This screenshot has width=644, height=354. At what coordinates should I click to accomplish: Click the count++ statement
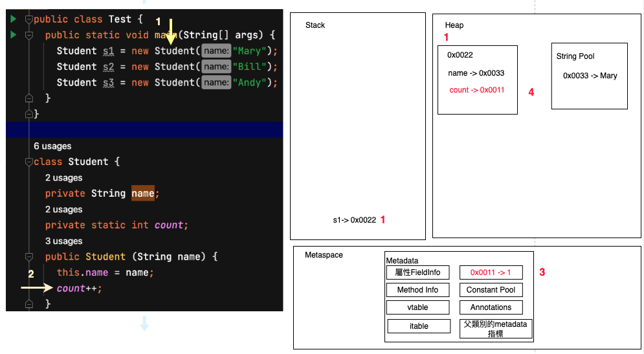(x=79, y=288)
